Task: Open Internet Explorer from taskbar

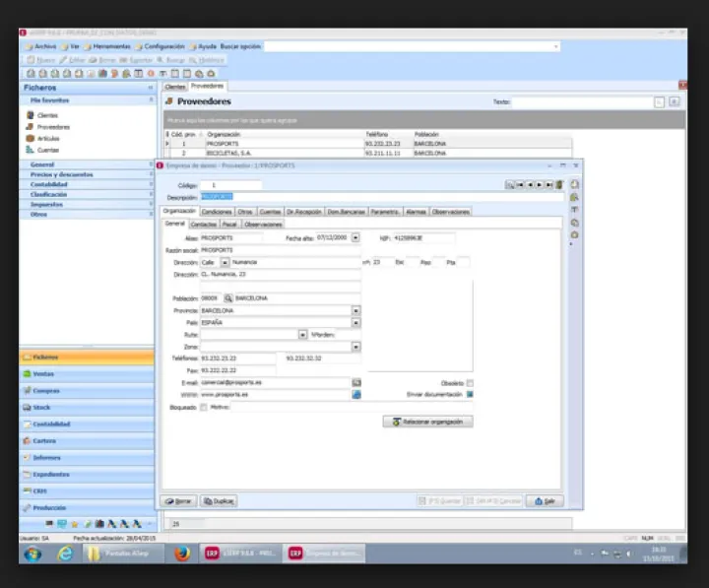Action: (x=65, y=554)
